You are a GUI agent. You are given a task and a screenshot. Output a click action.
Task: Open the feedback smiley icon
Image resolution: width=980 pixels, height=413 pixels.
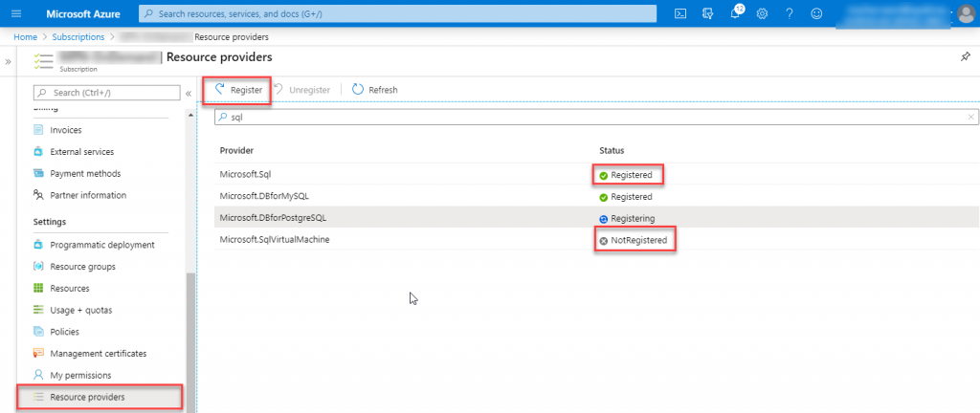coord(816,13)
